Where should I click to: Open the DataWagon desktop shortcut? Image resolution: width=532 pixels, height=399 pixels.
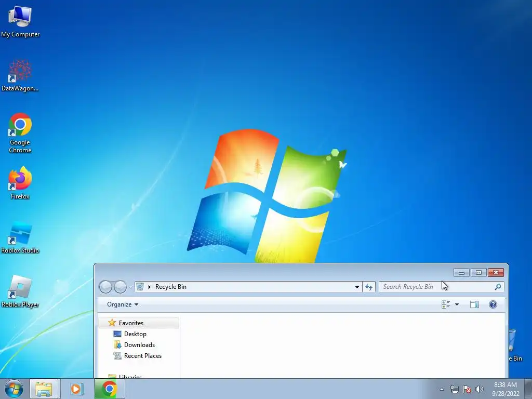pos(20,76)
